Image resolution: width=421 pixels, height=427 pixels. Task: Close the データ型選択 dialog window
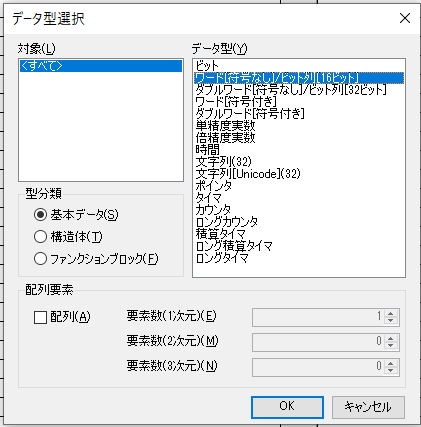[405, 18]
